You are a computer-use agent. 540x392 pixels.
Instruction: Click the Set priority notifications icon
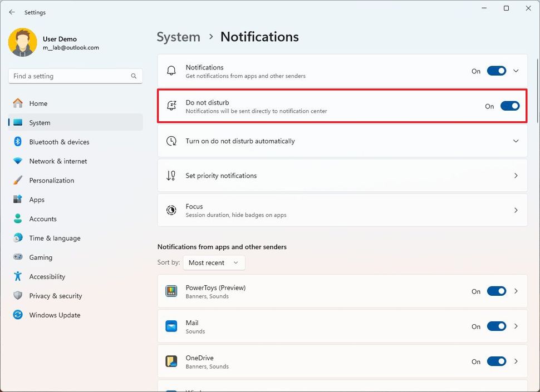tap(171, 175)
